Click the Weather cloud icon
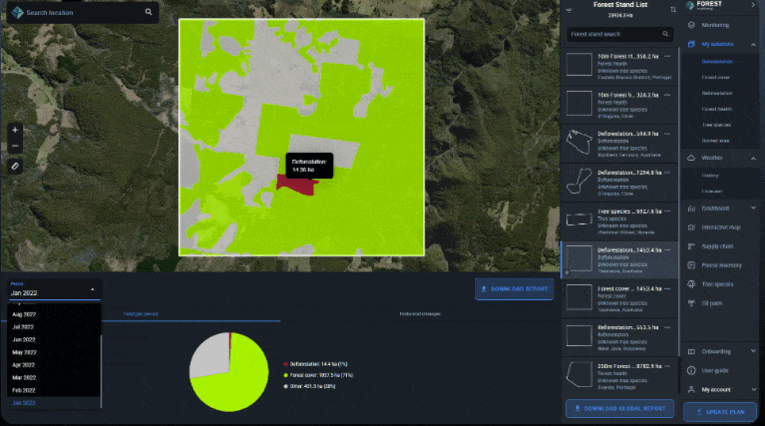Viewport: 765px width, 426px height. pos(691,158)
